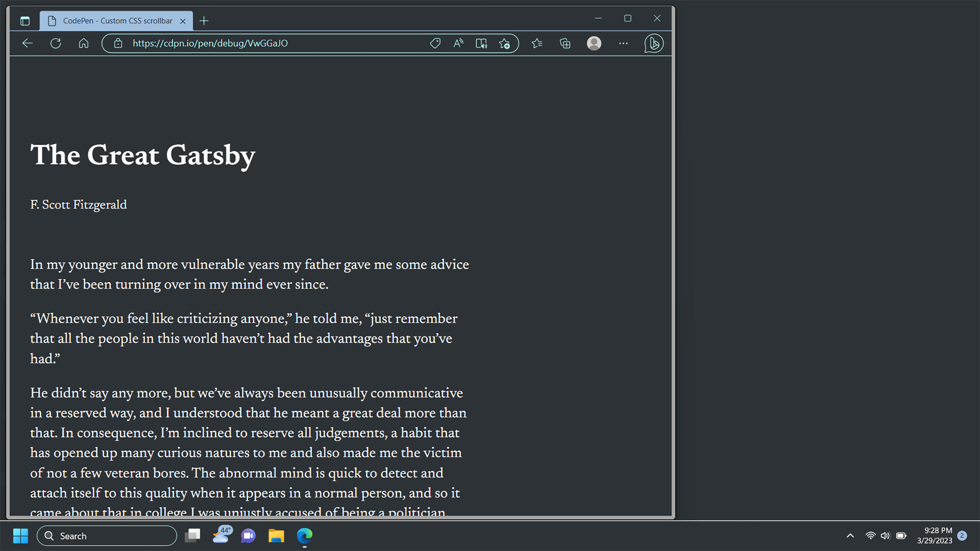Open the Favorites list
Viewport: 980px width, 551px height.
click(537, 43)
